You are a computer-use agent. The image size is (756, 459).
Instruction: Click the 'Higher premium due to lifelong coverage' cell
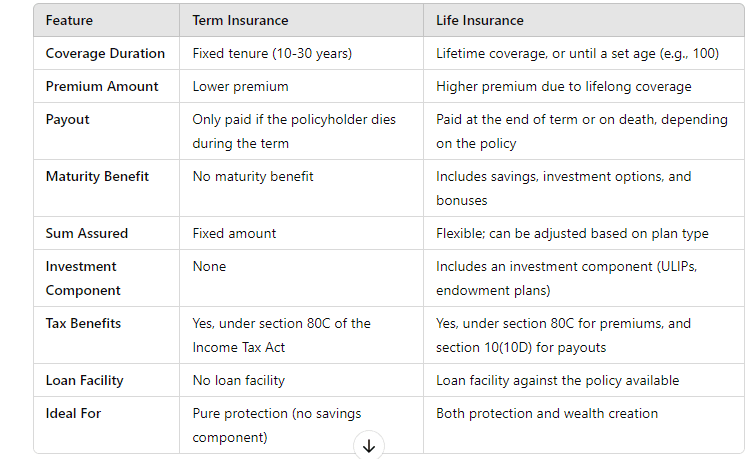564,86
